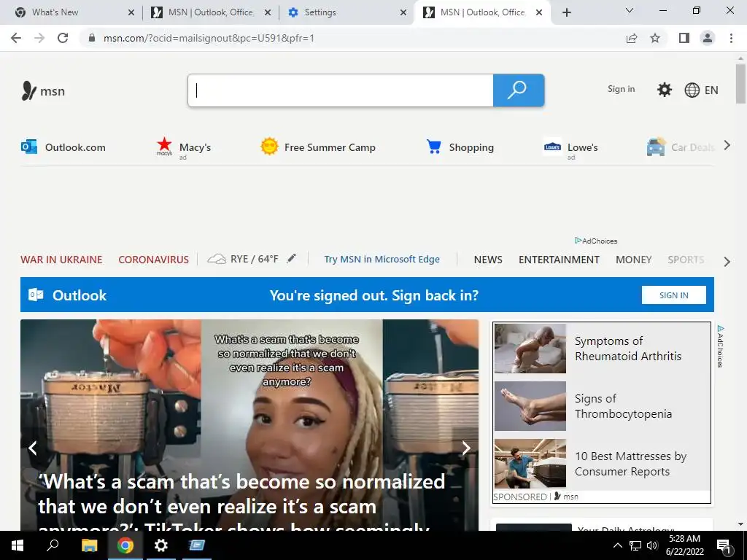
Task: Go to previous carousel story
Action: (33, 448)
